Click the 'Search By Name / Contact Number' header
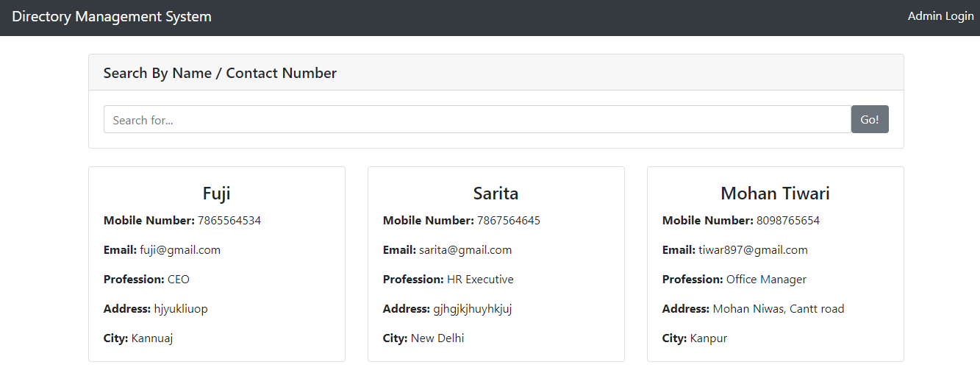The image size is (980, 373). pos(220,73)
